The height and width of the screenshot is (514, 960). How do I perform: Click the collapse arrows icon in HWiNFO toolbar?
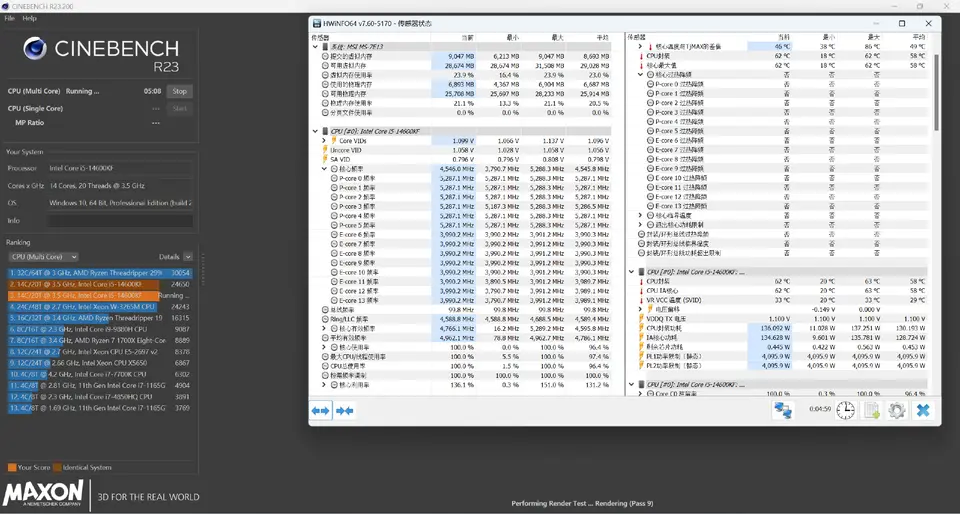click(x=345, y=411)
